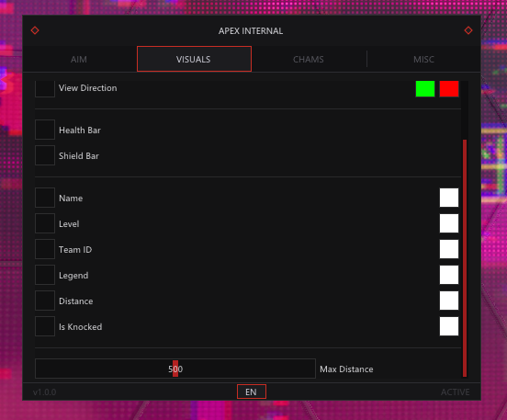Click the ACTIVE status label
507x420 pixels.
(455, 392)
